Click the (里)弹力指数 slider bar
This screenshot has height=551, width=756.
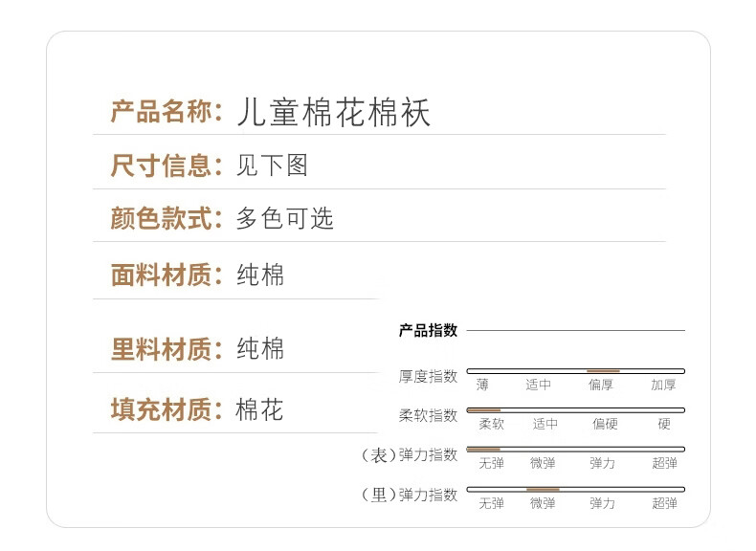point(575,489)
